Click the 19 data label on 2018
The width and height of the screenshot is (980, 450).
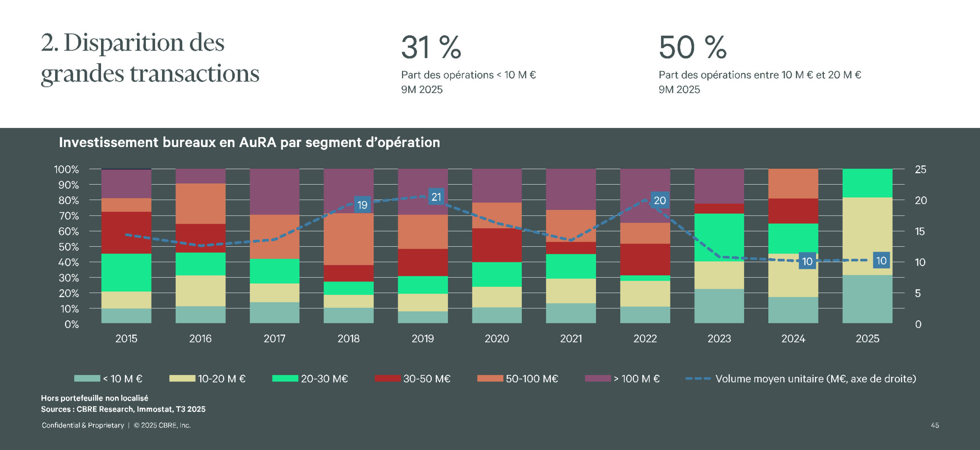click(362, 205)
